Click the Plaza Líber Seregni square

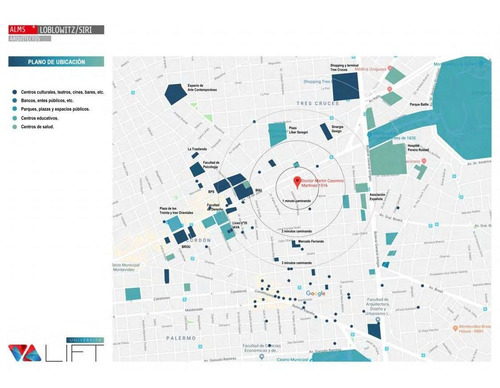click(x=277, y=134)
